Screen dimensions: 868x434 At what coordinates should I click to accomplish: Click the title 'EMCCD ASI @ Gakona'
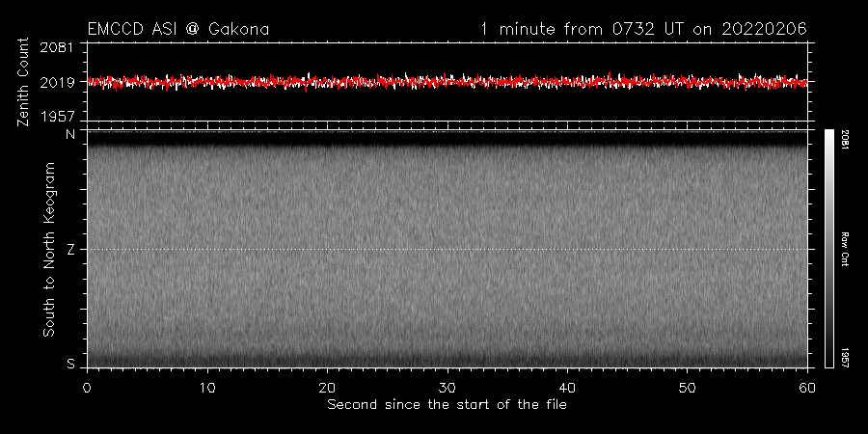pos(178,29)
